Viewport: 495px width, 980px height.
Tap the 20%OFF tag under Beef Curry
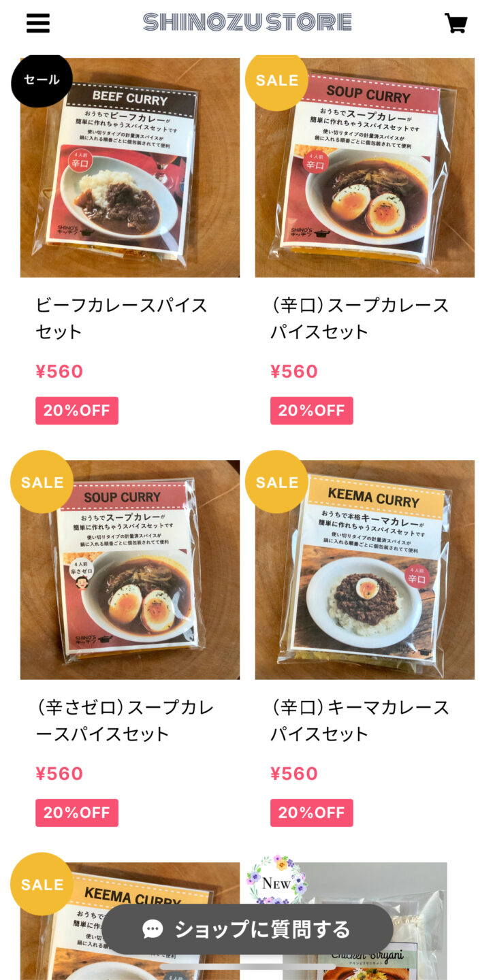77,410
